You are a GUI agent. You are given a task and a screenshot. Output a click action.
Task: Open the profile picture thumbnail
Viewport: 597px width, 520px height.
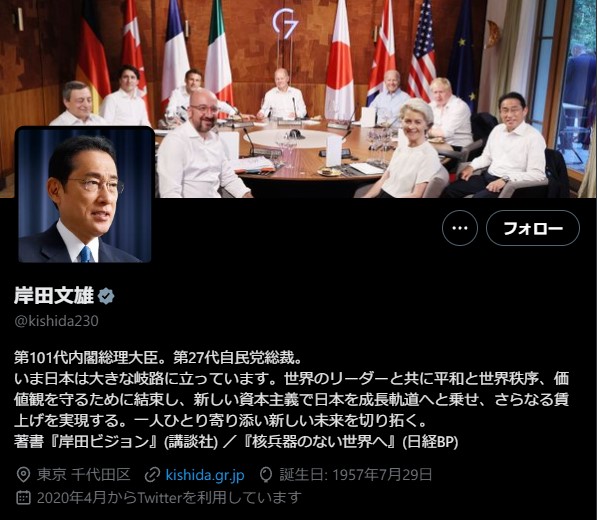85,195
